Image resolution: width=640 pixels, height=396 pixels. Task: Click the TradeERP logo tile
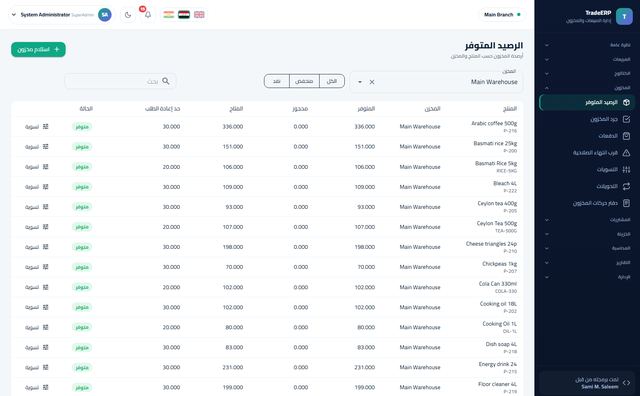point(624,16)
